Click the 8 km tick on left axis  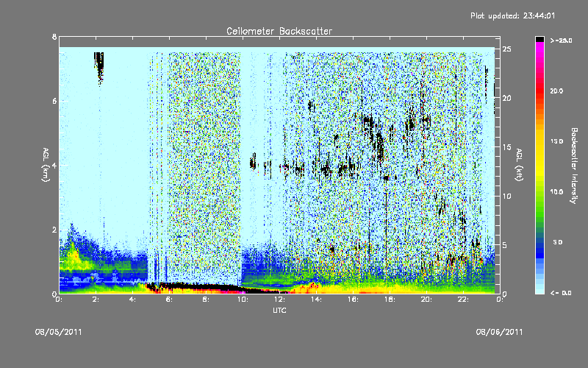[x=54, y=37]
